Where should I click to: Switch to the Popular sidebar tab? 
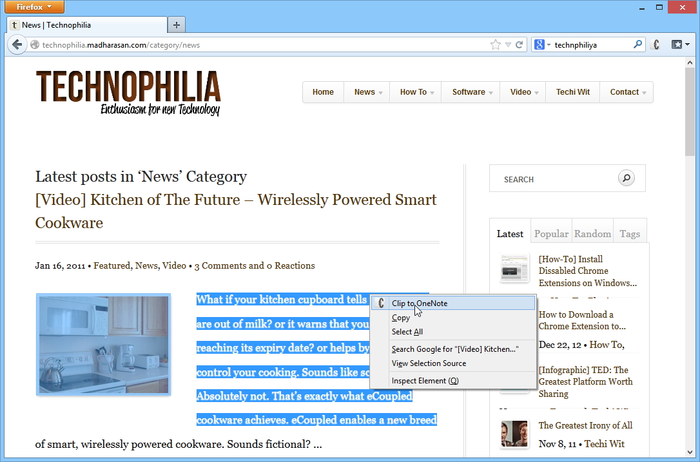click(x=551, y=233)
